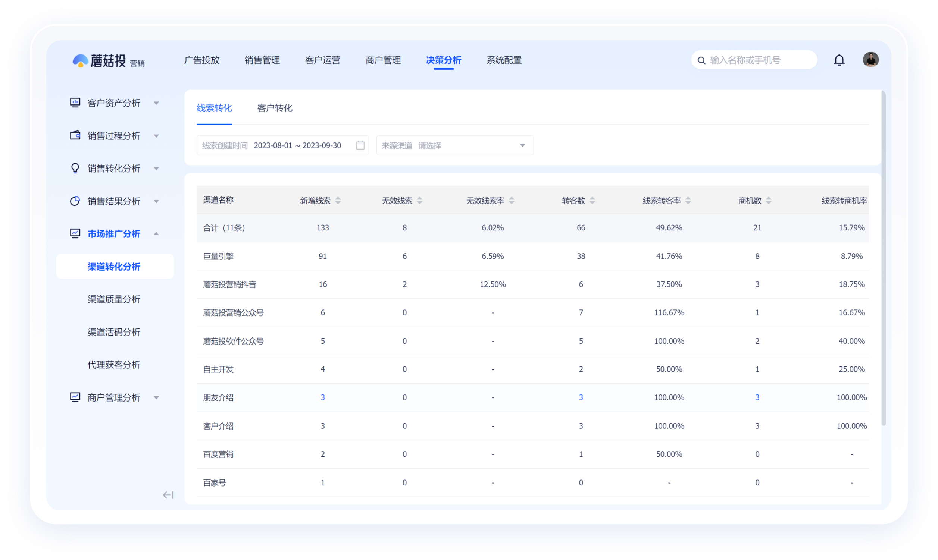Click the notification bell icon
938x560 pixels.
839,60
